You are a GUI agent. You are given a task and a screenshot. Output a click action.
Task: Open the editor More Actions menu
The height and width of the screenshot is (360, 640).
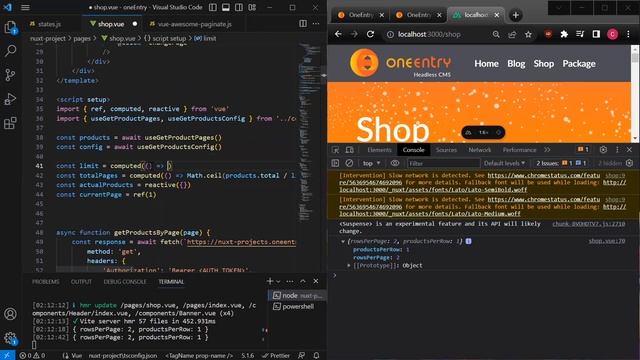click(316, 24)
